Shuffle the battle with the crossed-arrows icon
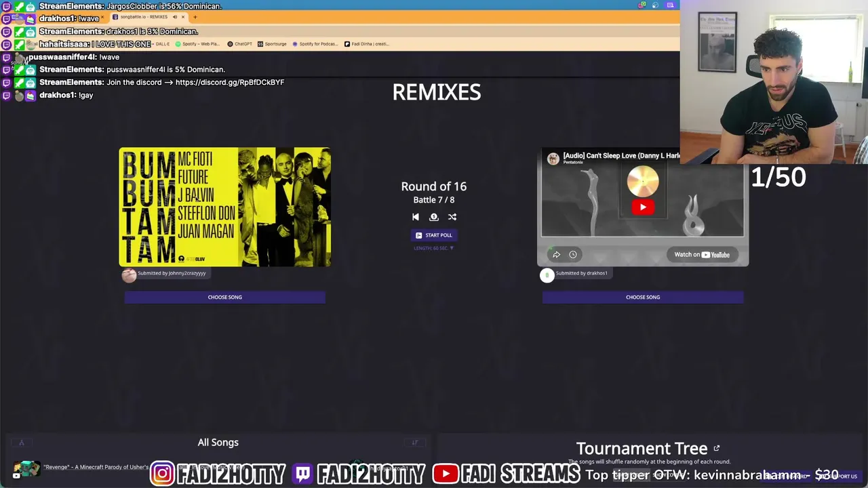Viewport: 868px width, 488px height. tap(452, 217)
